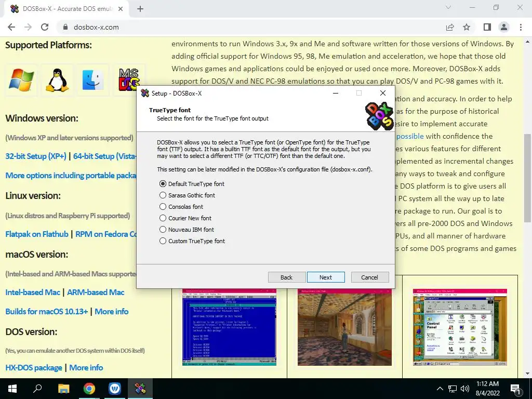Open the ARM-based Mac link
532x399 pixels.
point(96,292)
